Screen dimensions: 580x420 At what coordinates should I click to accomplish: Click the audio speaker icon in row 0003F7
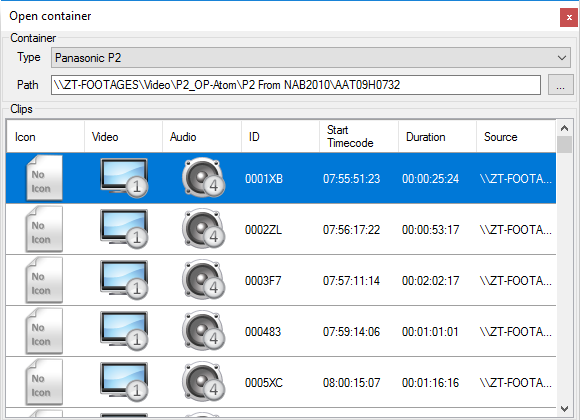coord(203,280)
